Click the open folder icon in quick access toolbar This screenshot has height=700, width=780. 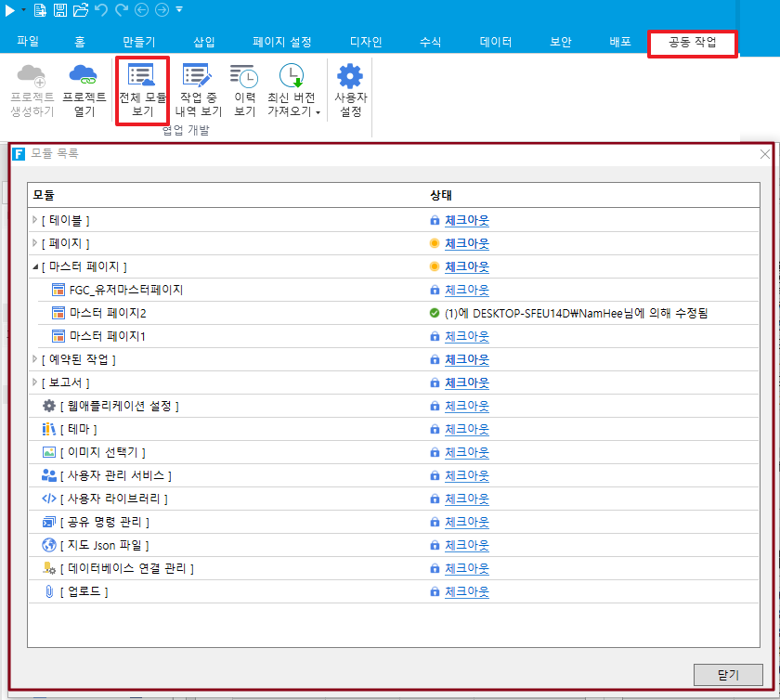pyautogui.click(x=80, y=10)
